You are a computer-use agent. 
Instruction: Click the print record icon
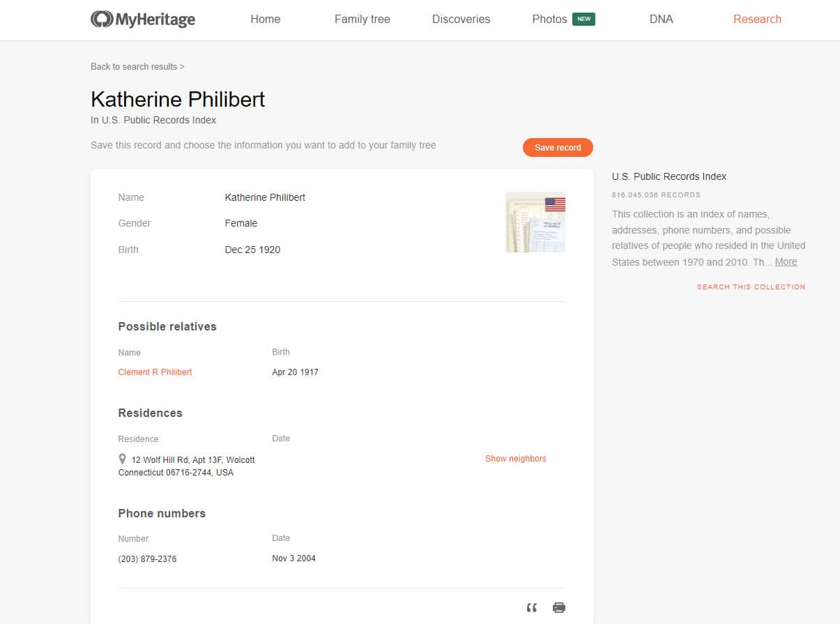click(559, 607)
